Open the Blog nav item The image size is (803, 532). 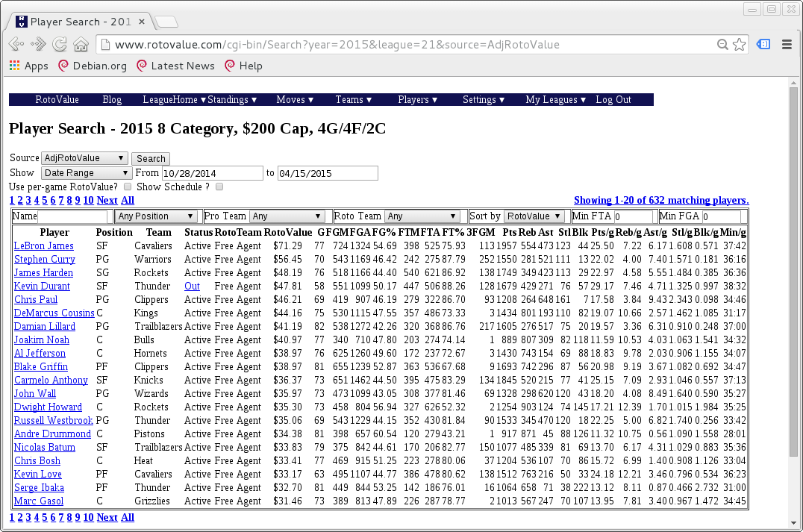tap(112, 99)
